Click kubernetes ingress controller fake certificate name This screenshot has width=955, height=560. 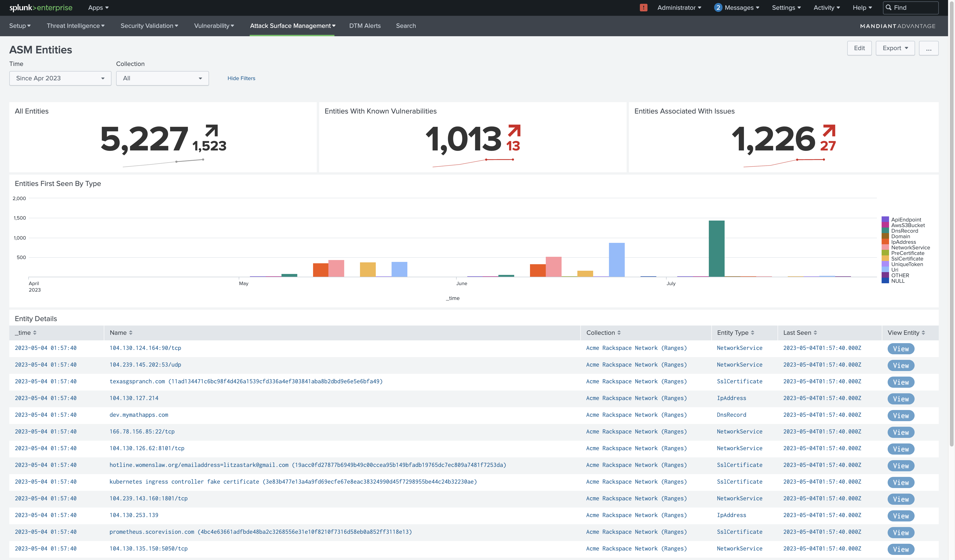[293, 482]
